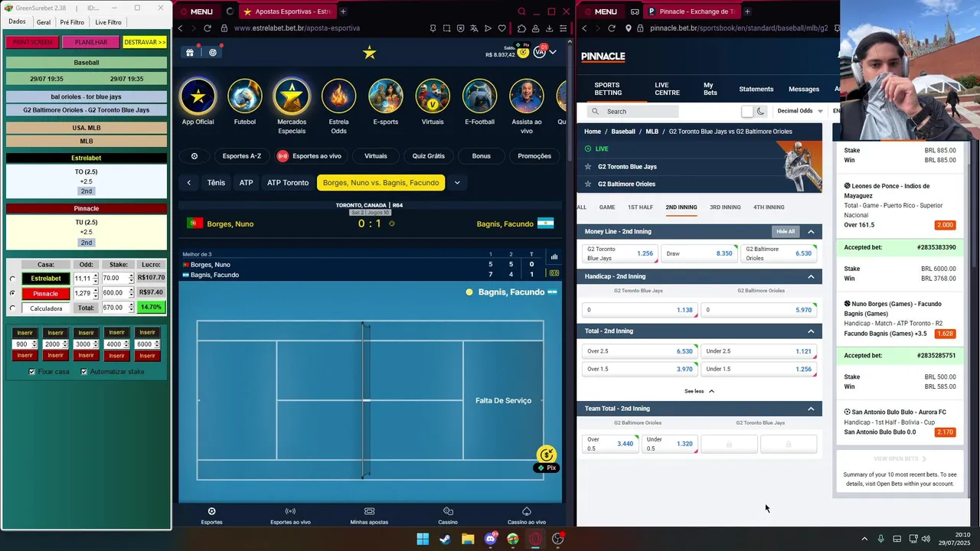Click the Pinnacle Search field
This screenshot has height=551, width=980.
(x=632, y=111)
